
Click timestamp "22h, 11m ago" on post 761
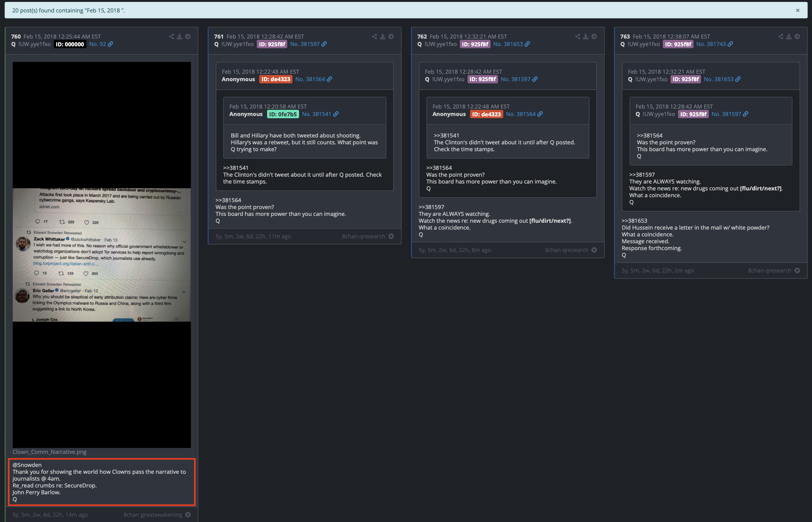coord(273,236)
